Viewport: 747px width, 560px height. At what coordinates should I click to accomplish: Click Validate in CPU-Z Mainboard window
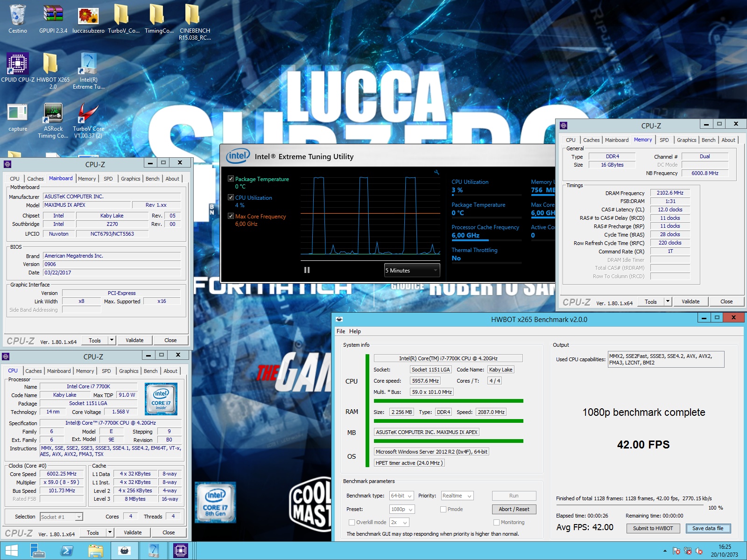click(134, 340)
